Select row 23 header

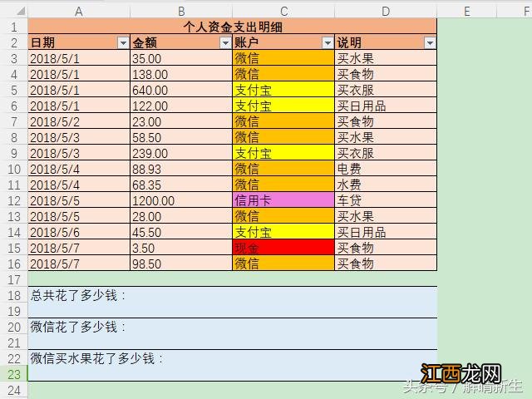coord(14,374)
